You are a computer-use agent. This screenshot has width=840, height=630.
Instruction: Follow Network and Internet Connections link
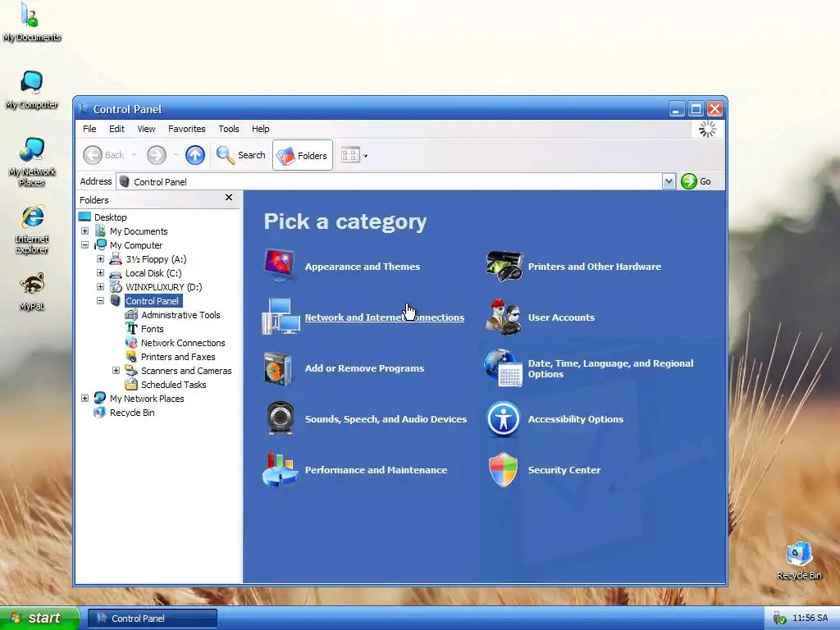[385, 317]
